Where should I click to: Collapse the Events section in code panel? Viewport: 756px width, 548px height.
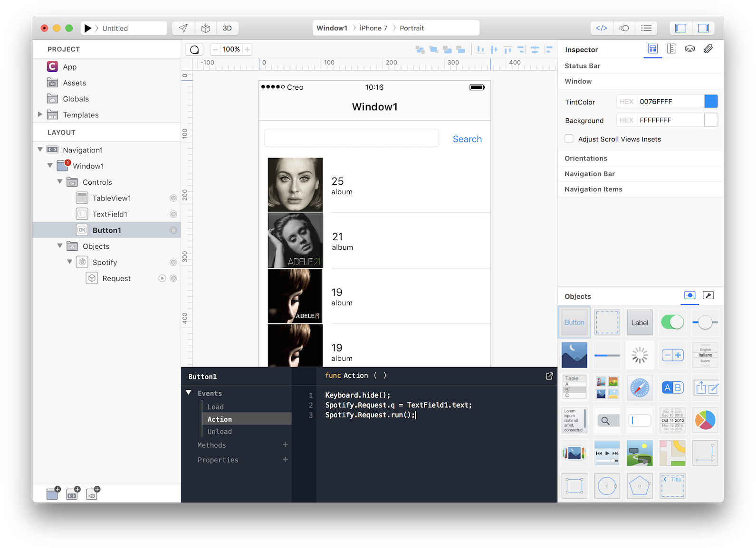tap(189, 393)
